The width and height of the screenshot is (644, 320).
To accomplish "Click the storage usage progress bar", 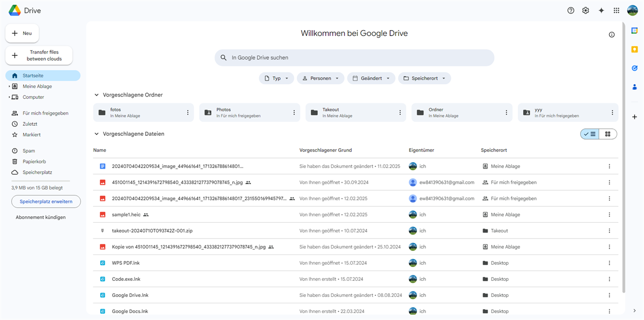I will [x=41, y=181].
